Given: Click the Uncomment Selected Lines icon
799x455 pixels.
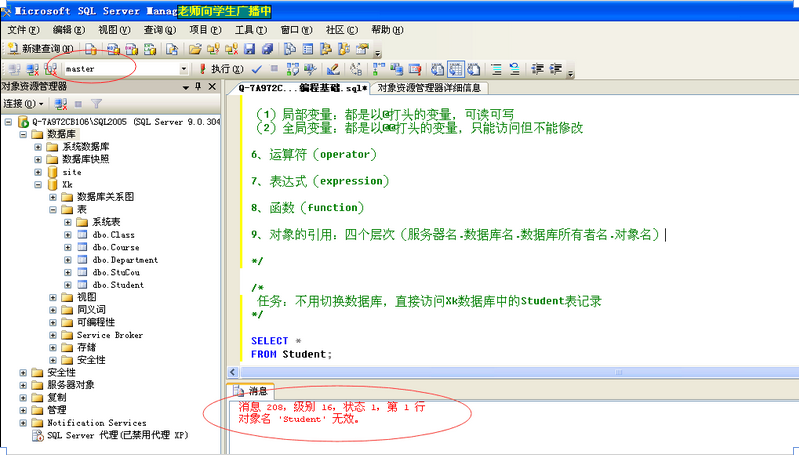Looking at the screenshot, I should point(515,69).
